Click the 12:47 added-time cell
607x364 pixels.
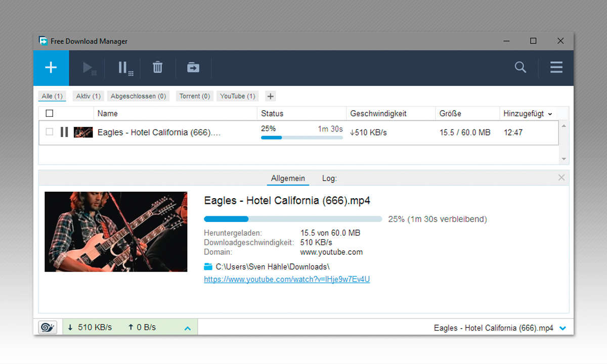[x=513, y=132]
